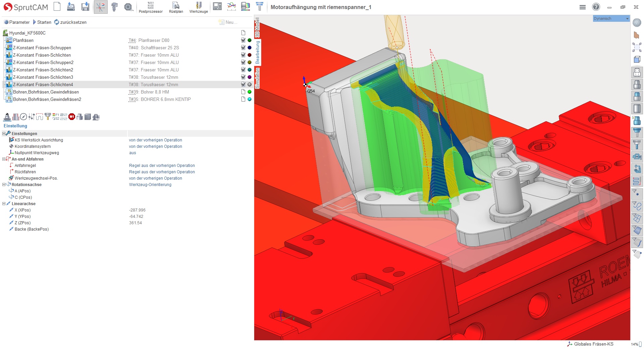Viewport: 644px width, 362px height.
Task: Open the Einstellung setup tab icon
Action: tap(7, 117)
